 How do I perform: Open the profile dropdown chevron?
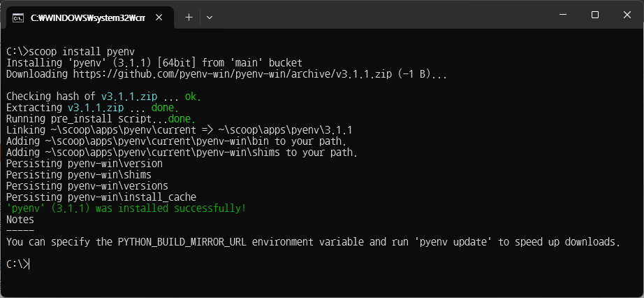pos(210,17)
